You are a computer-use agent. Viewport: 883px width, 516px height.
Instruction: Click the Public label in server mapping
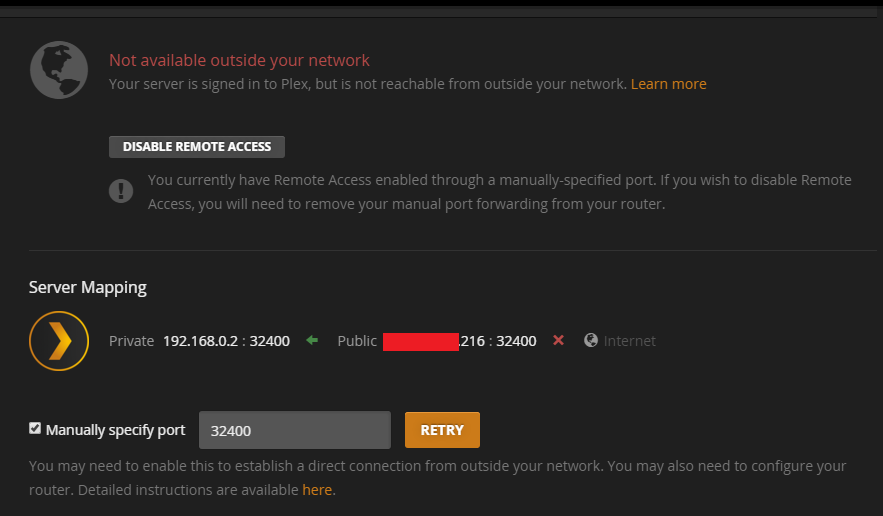[357, 341]
